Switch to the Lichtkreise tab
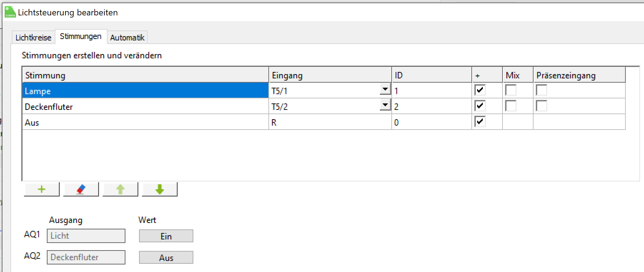Image resolution: width=644 pixels, height=272 pixels. pyautogui.click(x=33, y=38)
